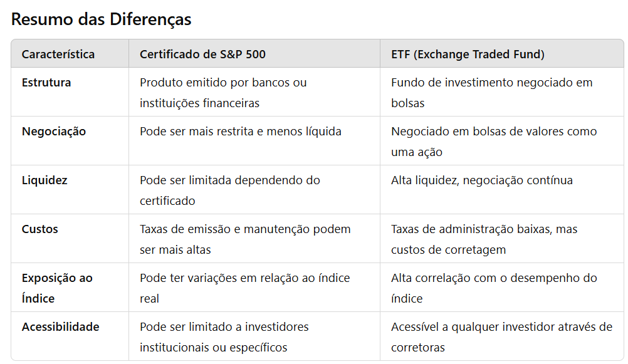The image size is (628, 364).
Task: Click the "Certificado de S&P 500" header
Action: pyautogui.click(x=202, y=55)
